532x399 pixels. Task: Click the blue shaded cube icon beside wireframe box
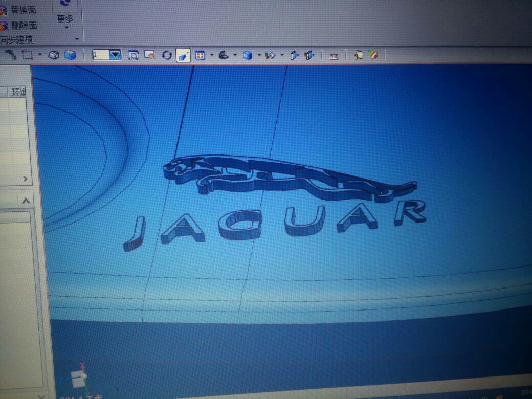tap(70, 55)
